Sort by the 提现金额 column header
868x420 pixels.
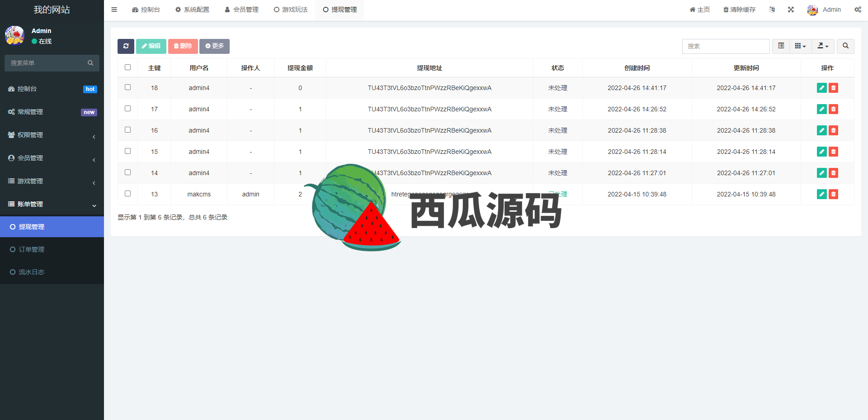coord(300,68)
